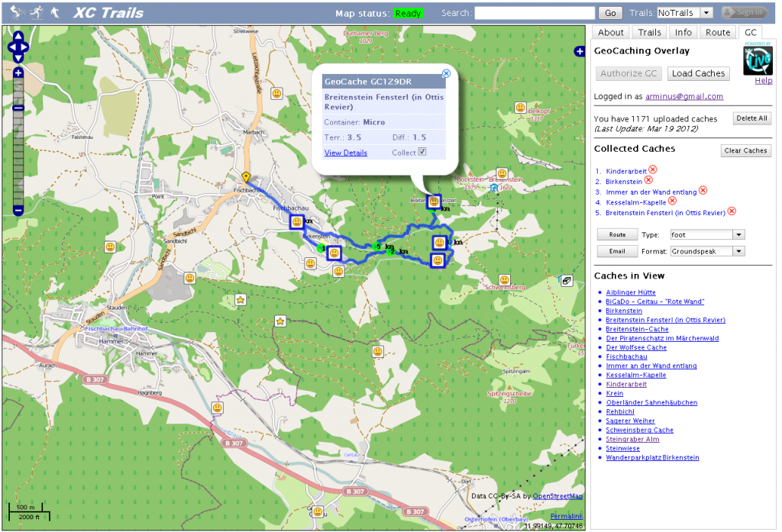Click the Sign in button

click(744, 12)
